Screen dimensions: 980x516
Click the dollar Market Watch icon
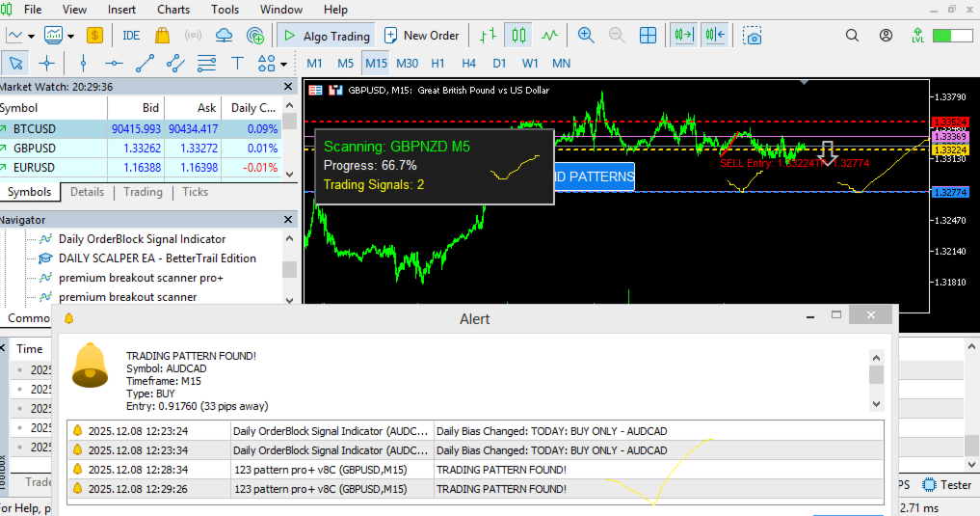point(94,36)
